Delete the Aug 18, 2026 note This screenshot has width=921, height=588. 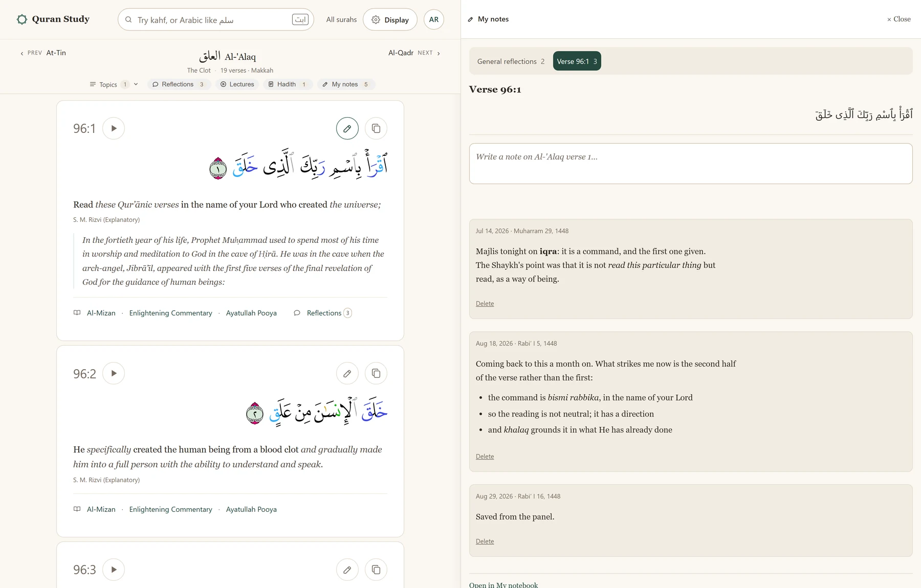tap(485, 457)
